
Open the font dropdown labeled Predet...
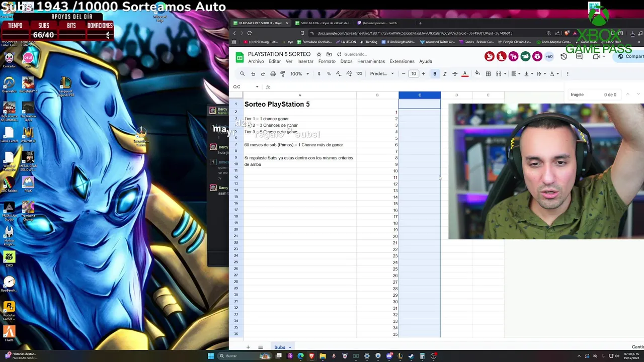point(382,74)
